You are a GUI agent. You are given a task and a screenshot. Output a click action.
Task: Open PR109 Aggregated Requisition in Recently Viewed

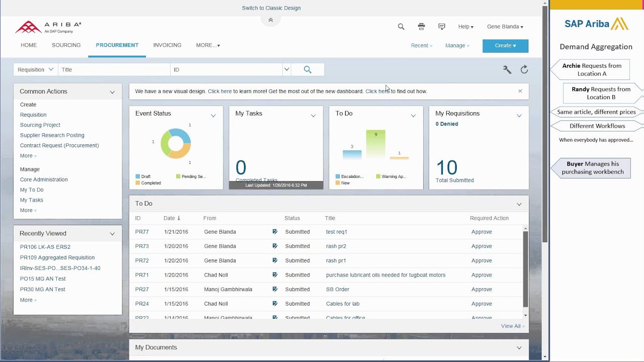[57, 257]
